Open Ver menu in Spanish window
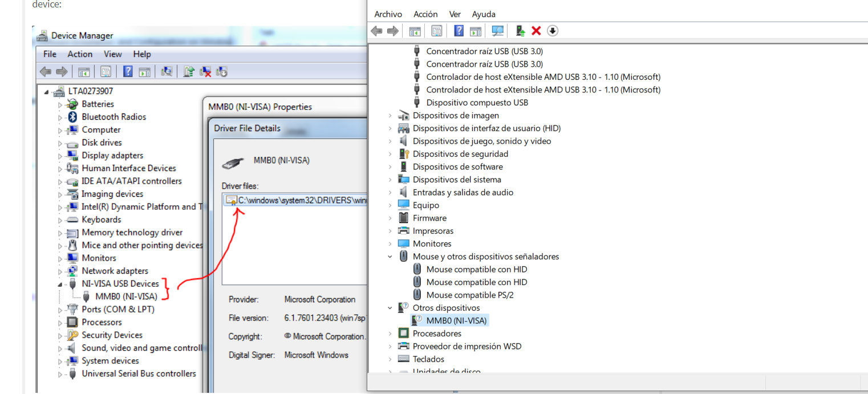This screenshot has width=868, height=394. pos(455,14)
